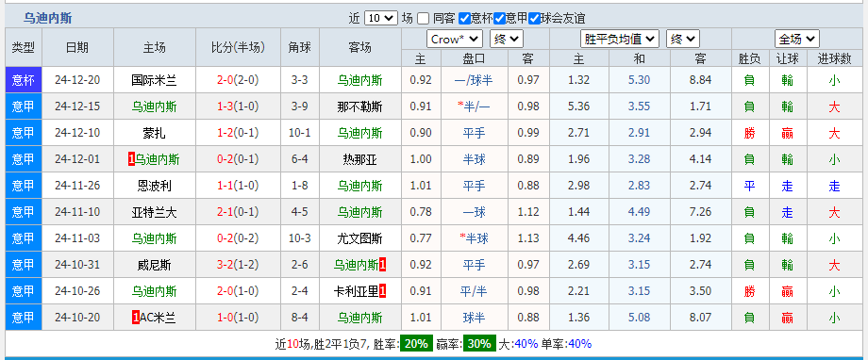Select the 平/半 handicap on 卡利亚里 row
The image size is (868, 360).
(474, 291)
